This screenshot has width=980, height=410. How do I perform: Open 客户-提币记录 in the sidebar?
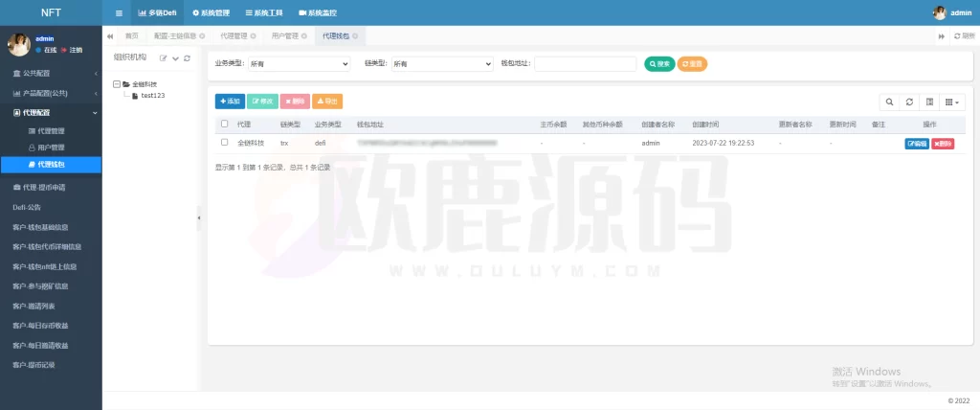[51, 365]
